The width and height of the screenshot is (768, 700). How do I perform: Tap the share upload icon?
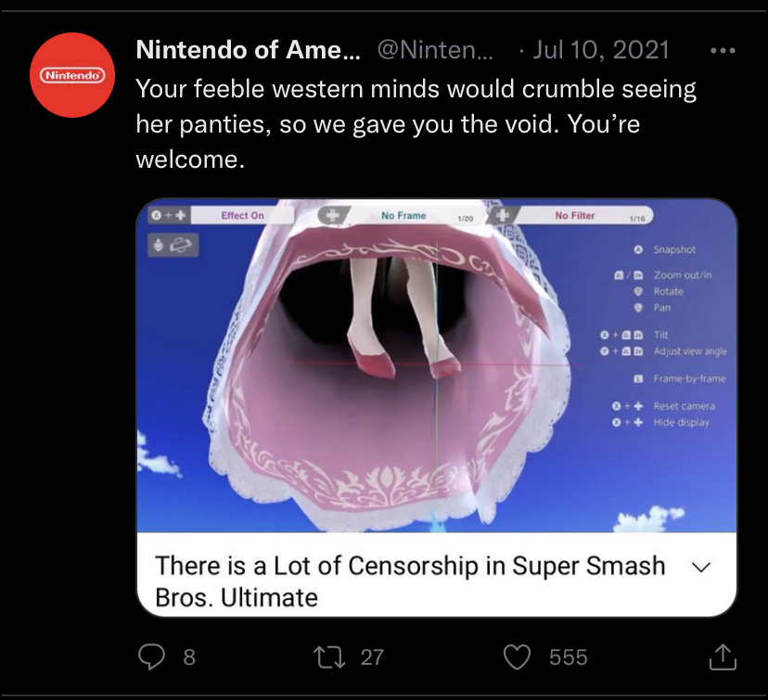pos(722,656)
